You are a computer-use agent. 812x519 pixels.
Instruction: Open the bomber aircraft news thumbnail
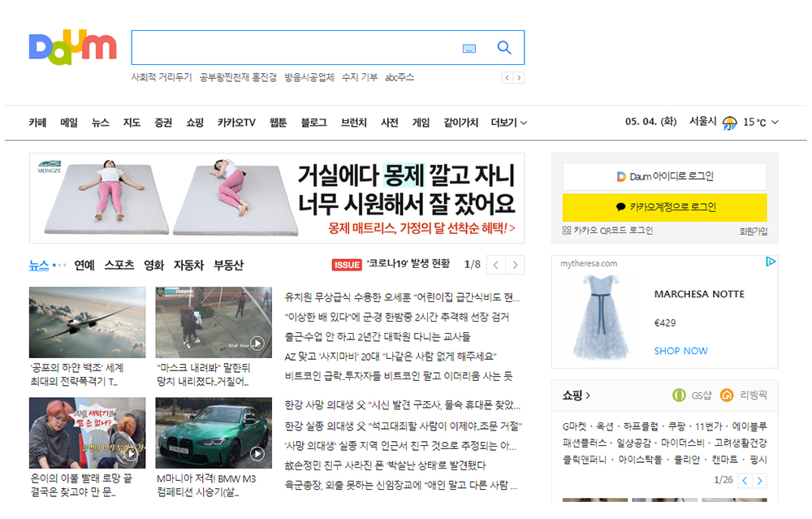click(x=87, y=322)
